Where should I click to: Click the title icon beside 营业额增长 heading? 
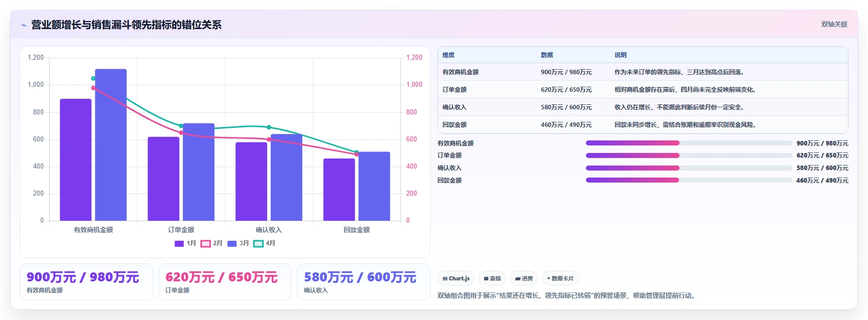click(x=24, y=25)
